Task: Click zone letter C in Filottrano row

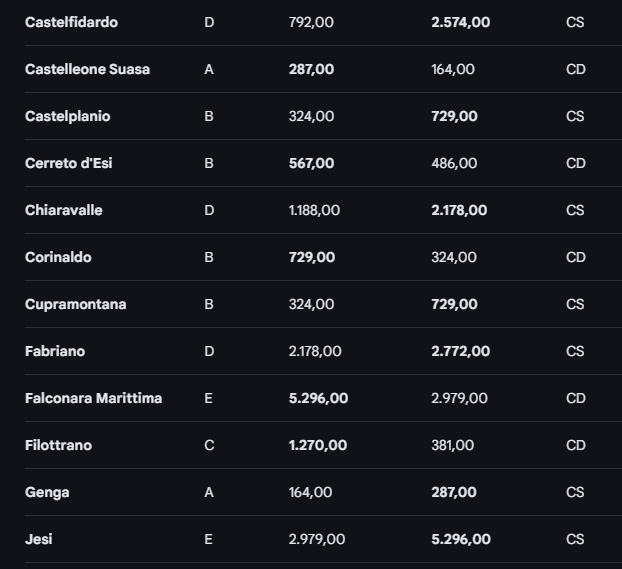Action: click(x=209, y=445)
